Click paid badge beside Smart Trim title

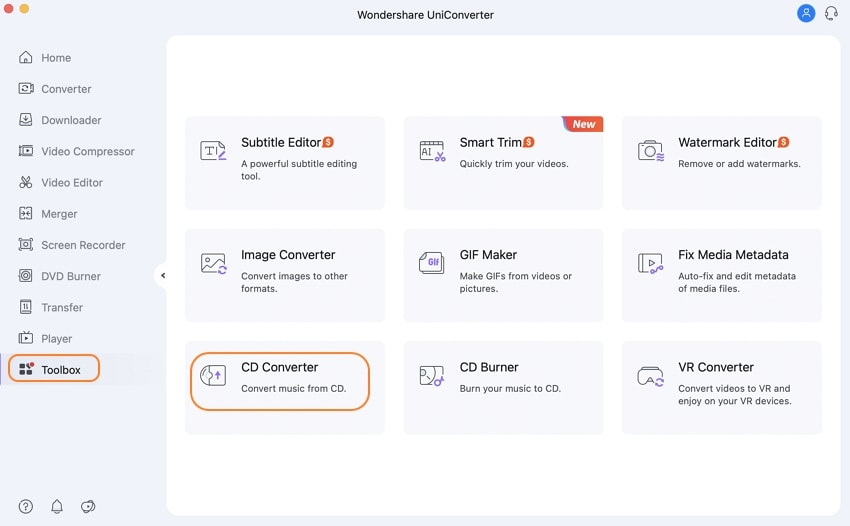529,142
